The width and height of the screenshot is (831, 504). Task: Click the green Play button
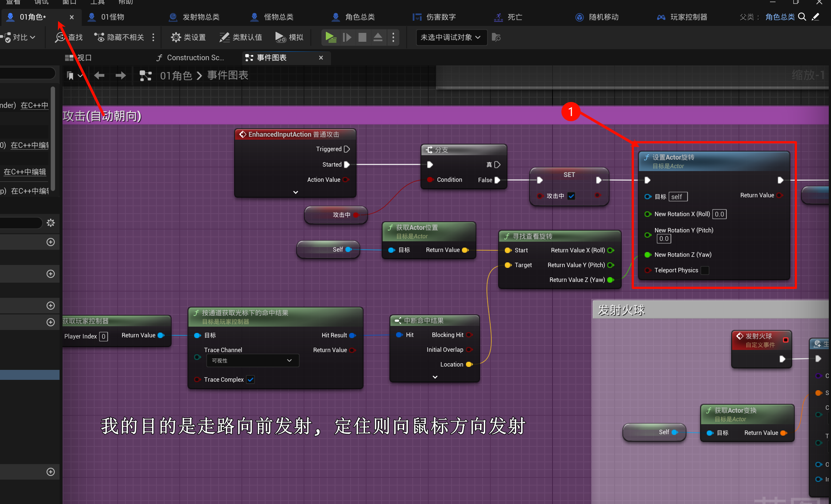[x=330, y=37]
